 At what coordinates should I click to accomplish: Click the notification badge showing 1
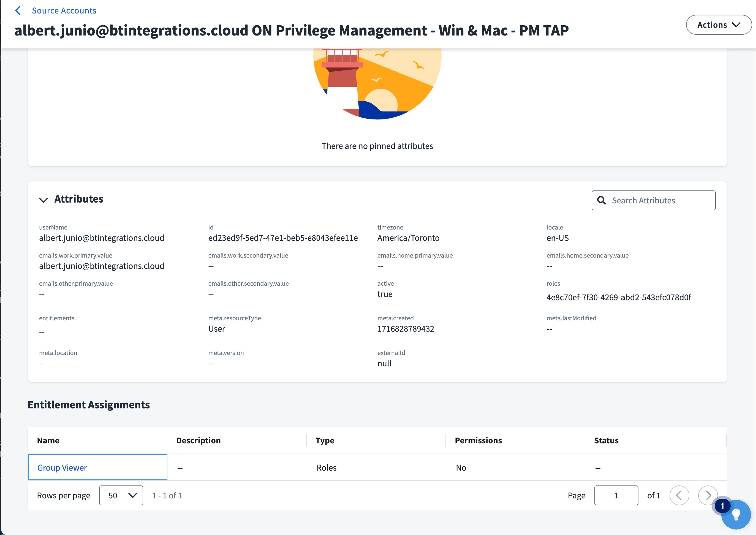[x=722, y=506]
